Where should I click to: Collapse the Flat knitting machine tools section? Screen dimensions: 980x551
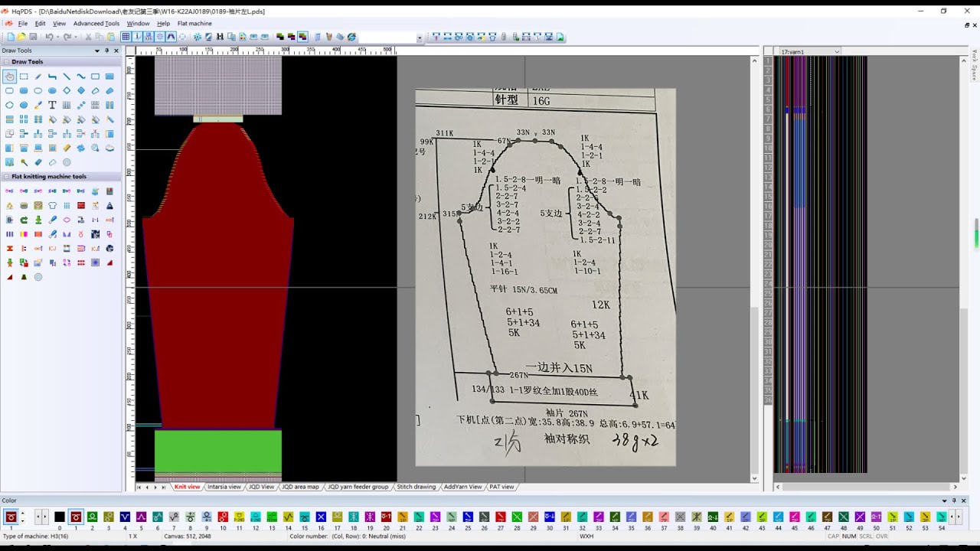[6, 177]
